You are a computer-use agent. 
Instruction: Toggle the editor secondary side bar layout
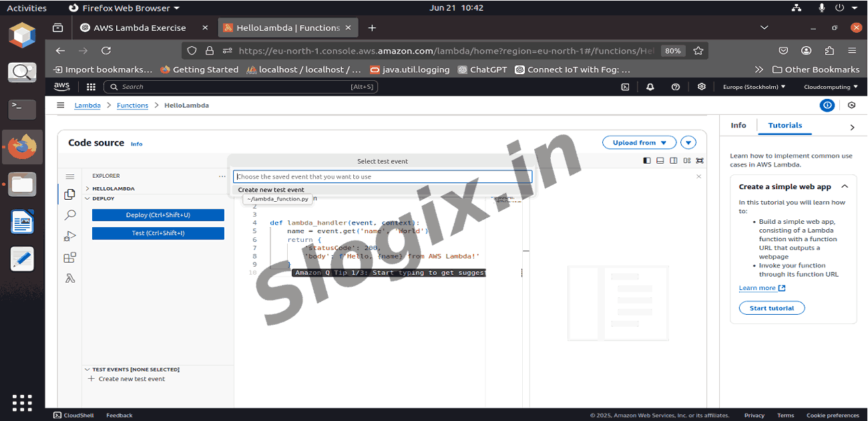point(673,160)
